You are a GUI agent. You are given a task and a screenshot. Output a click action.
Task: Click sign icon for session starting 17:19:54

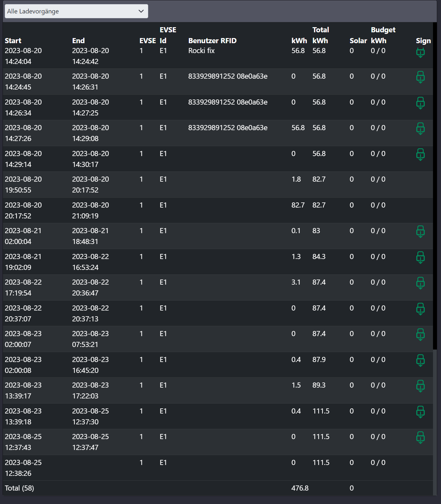coord(420,283)
